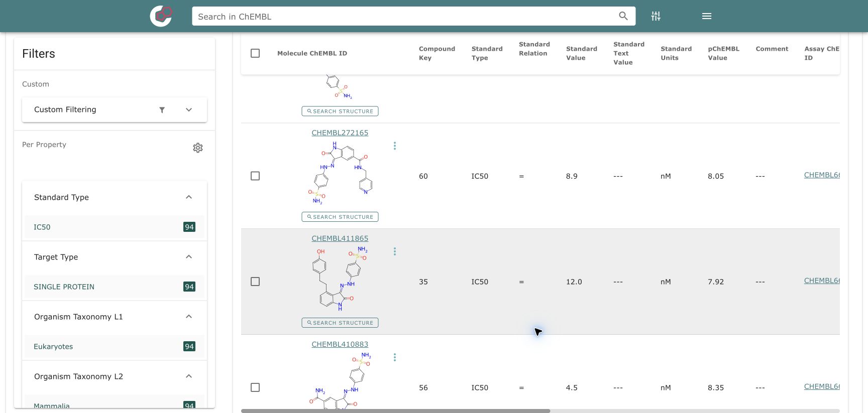
Task: Tick the select-all header checkbox
Action: (255, 53)
